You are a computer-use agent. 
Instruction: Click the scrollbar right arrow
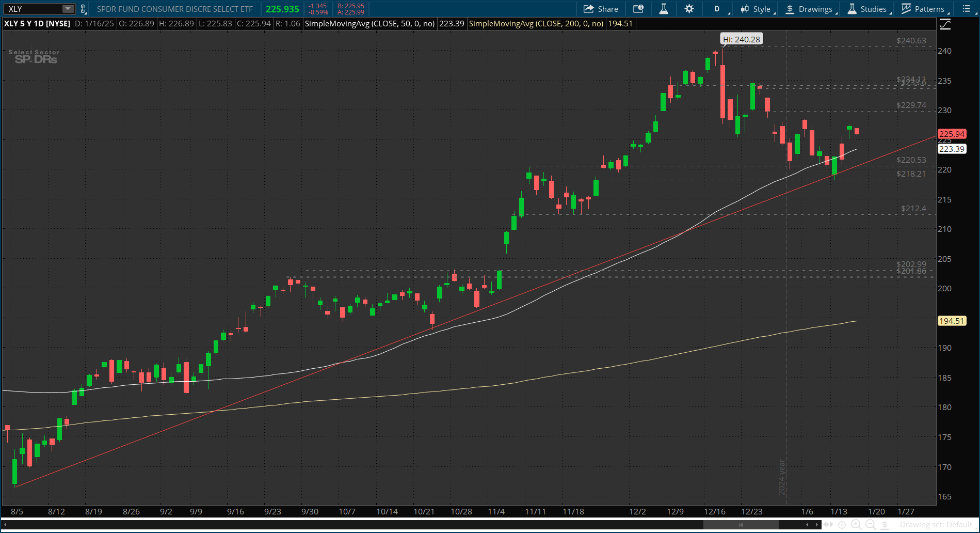(x=817, y=525)
